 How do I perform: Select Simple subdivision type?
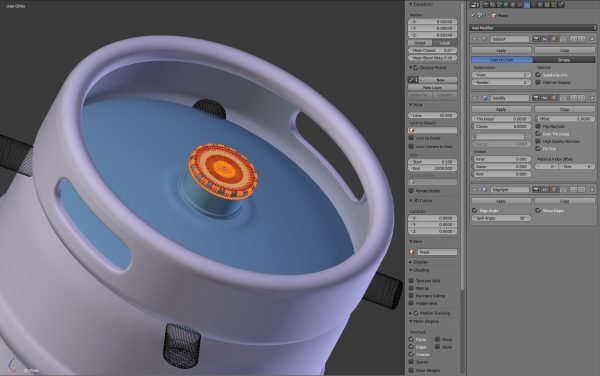pyautogui.click(x=564, y=60)
